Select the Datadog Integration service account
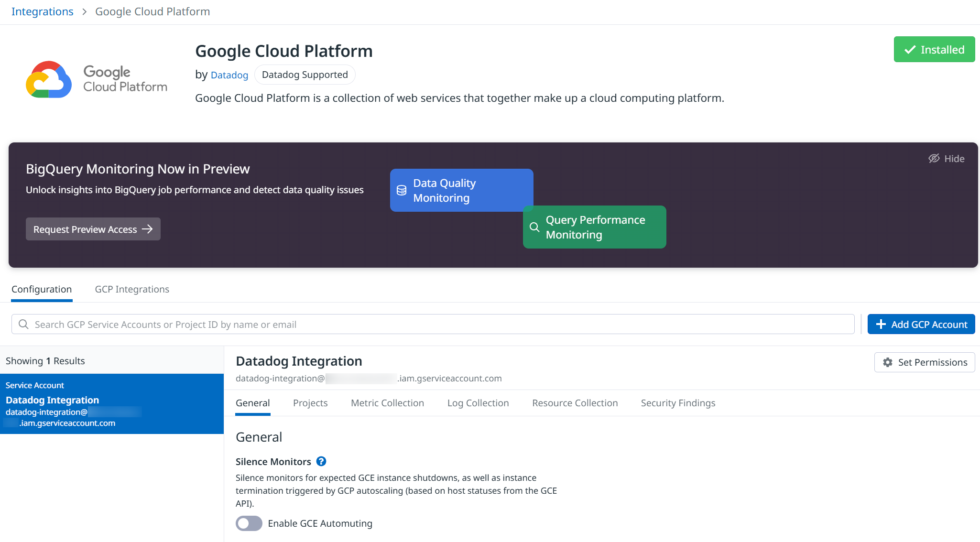This screenshot has height=542, width=980. (111, 404)
